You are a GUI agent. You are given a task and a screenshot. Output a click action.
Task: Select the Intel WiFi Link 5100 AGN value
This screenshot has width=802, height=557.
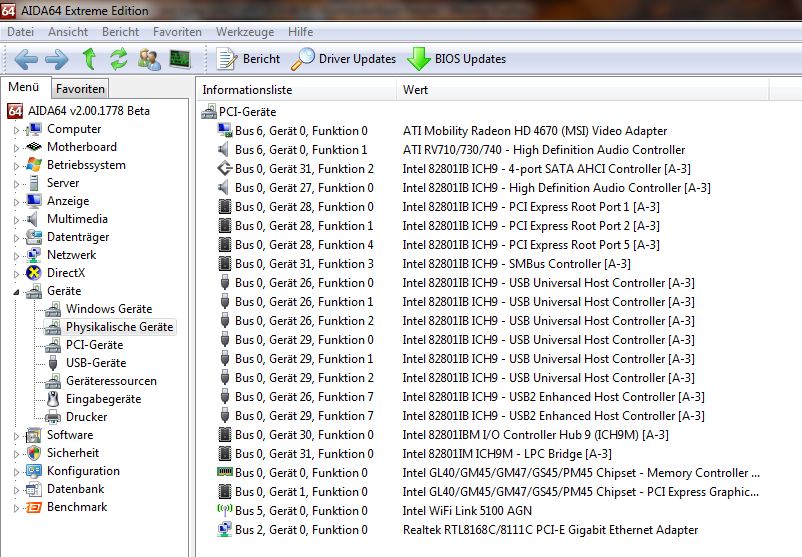[x=467, y=510]
